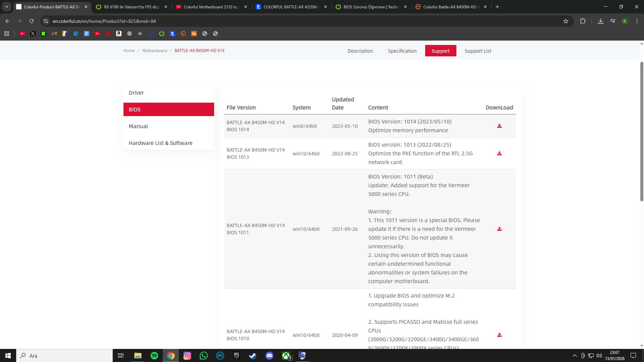Show hidden system tray icons
Screen dimensions: 644x362
click(575, 356)
